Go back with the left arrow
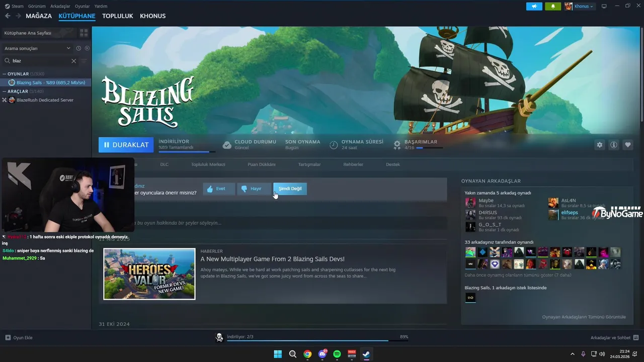Viewport: 644px width, 362px height. 8,16
